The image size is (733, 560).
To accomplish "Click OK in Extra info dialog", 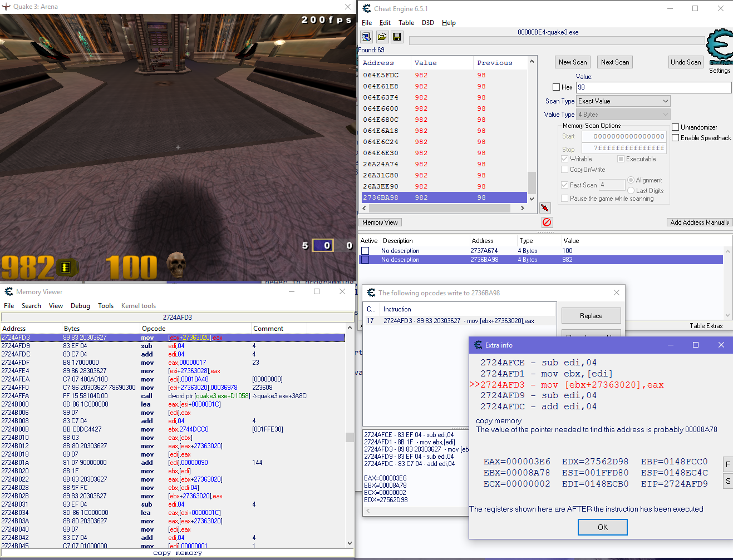I will (603, 527).
